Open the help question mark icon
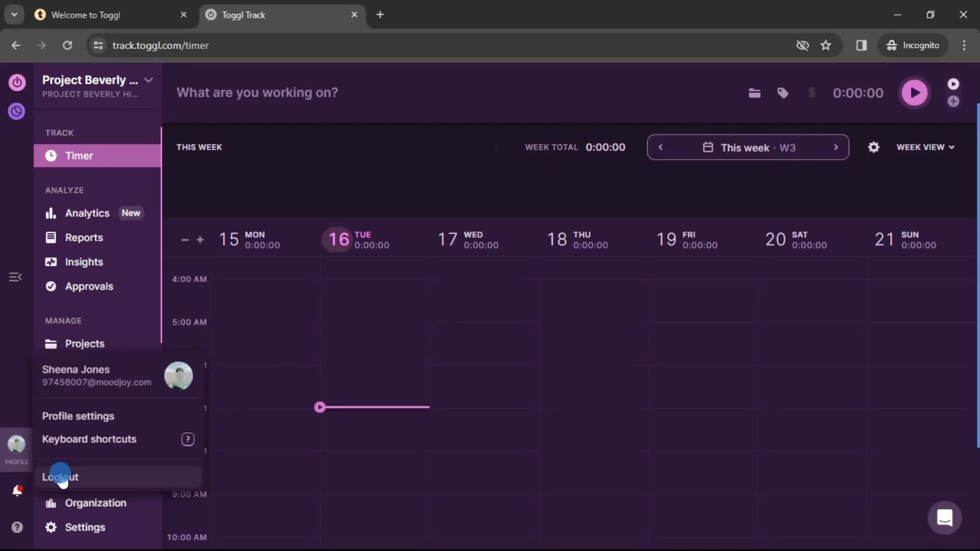 tap(17, 527)
